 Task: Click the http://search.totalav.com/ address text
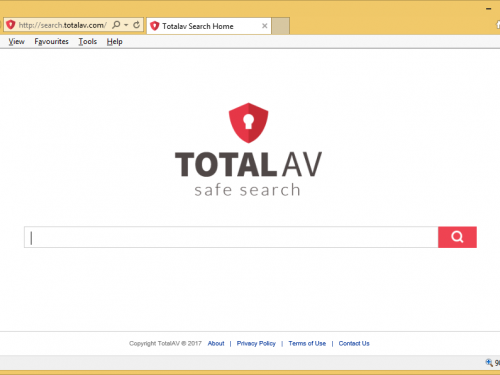[x=63, y=25]
